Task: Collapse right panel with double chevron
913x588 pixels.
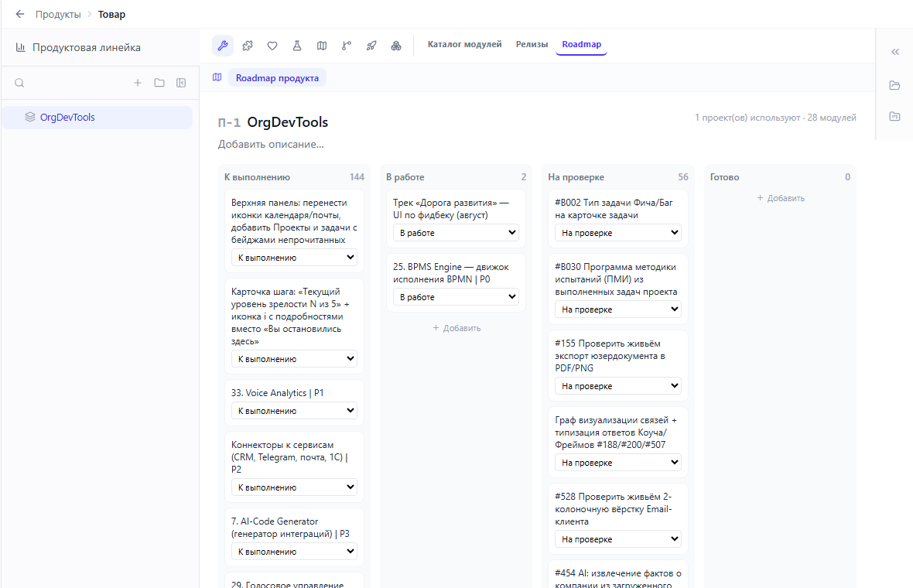Action: pyautogui.click(x=895, y=52)
